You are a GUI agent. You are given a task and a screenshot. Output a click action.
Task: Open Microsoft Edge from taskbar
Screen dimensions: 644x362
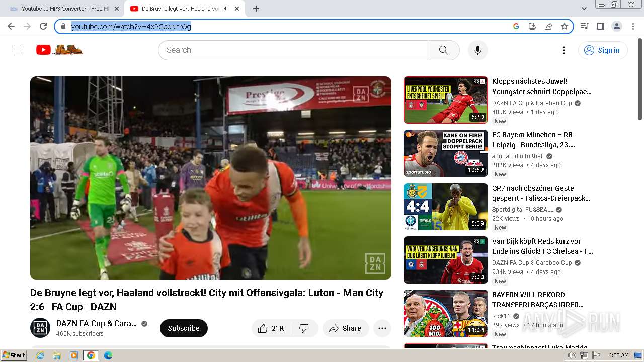pos(108,355)
